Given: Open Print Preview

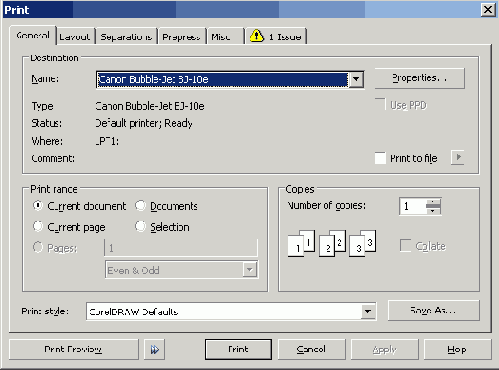Looking at the screenshot, I should tap(73, 349).
